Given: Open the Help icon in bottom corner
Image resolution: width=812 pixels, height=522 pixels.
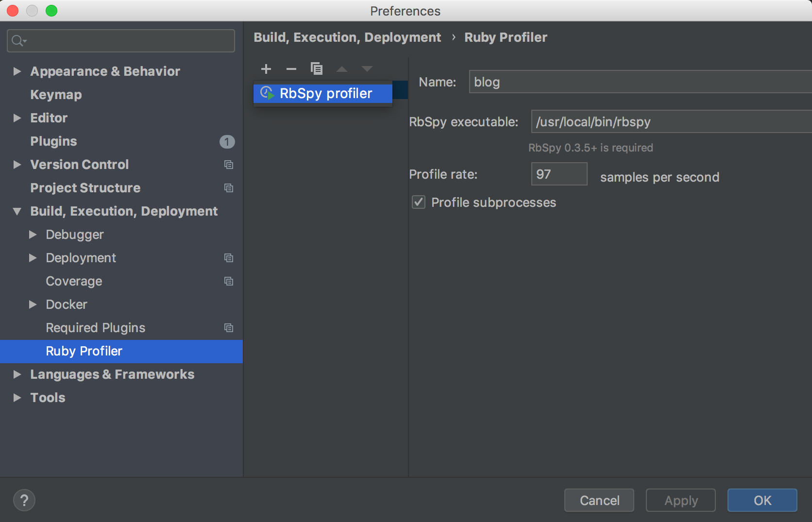Looking at the screenshot, I should (24, 500).
